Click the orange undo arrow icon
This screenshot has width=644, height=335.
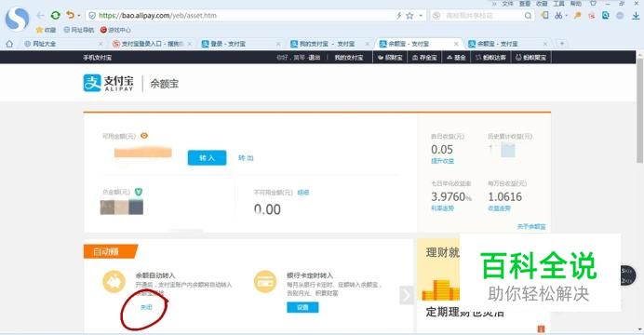(70, 15)
